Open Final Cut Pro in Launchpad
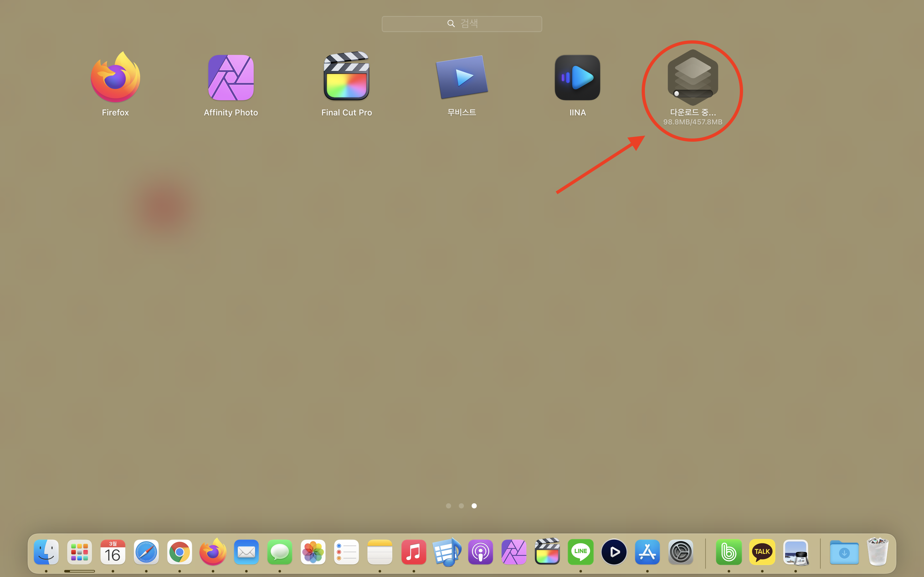 tap(346, 78)
